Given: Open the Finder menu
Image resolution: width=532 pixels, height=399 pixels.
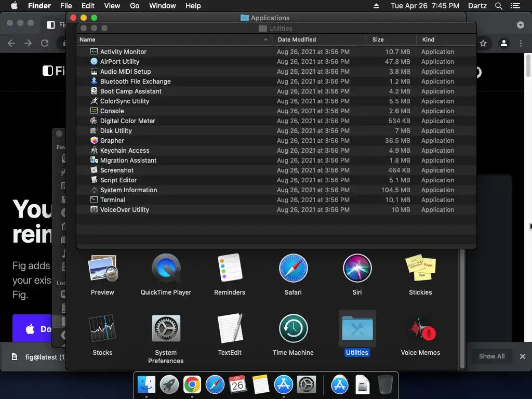Looking at the screenshot, I should tap(39, 6).
